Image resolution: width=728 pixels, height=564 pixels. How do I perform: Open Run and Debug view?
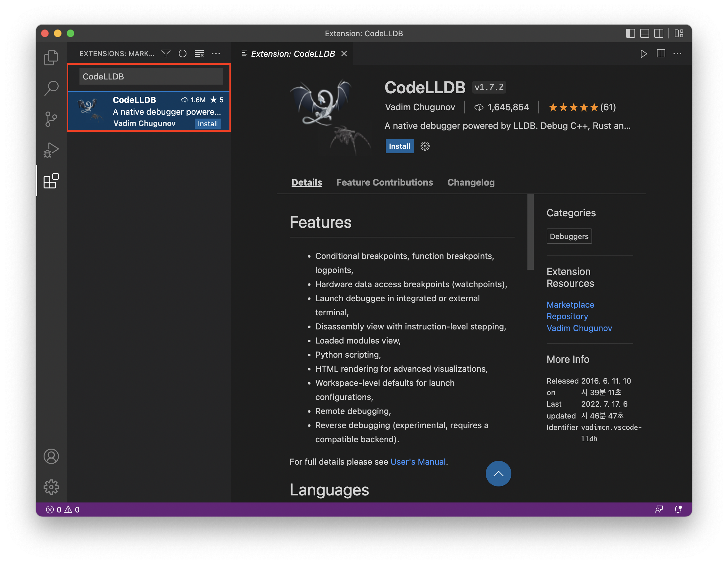(x=51, y=150)
